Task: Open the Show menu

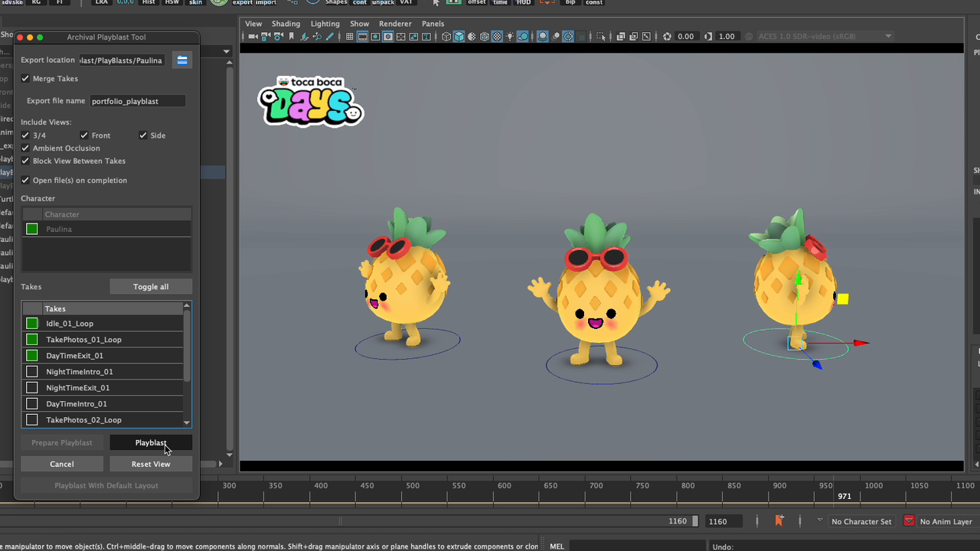Action: pyautogui.click(x=359, y=24)
